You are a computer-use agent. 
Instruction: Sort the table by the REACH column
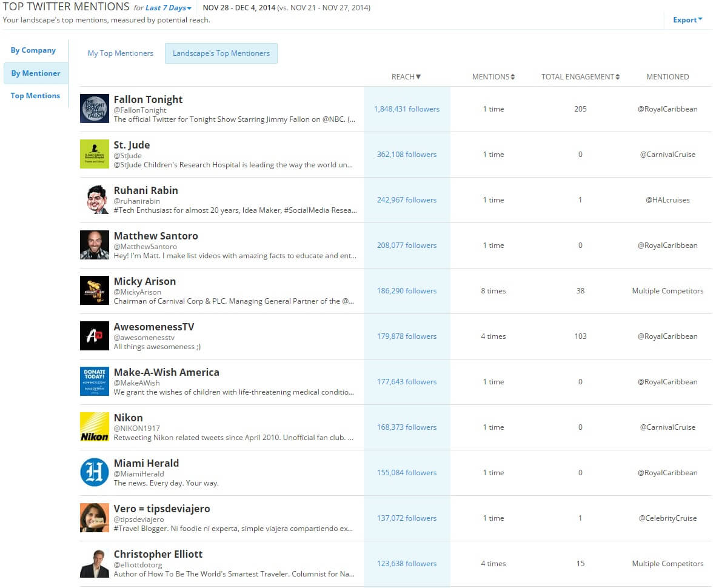point(406,76)
